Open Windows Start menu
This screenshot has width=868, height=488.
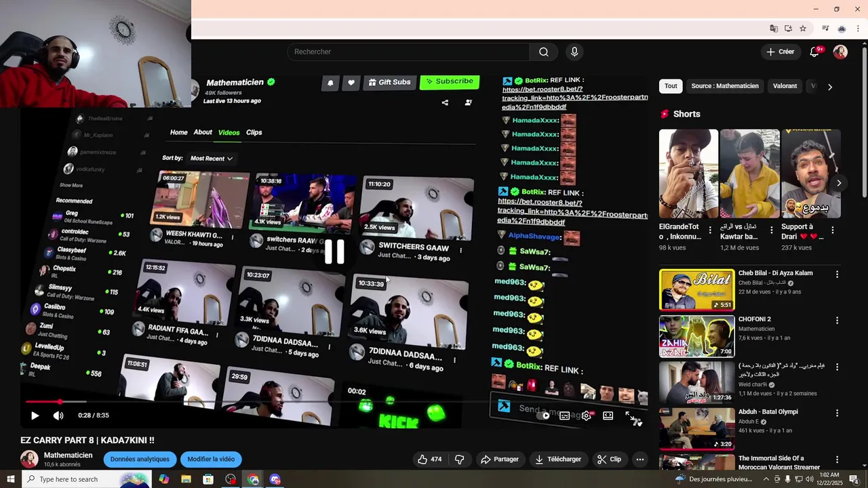[x=11, y=479]
